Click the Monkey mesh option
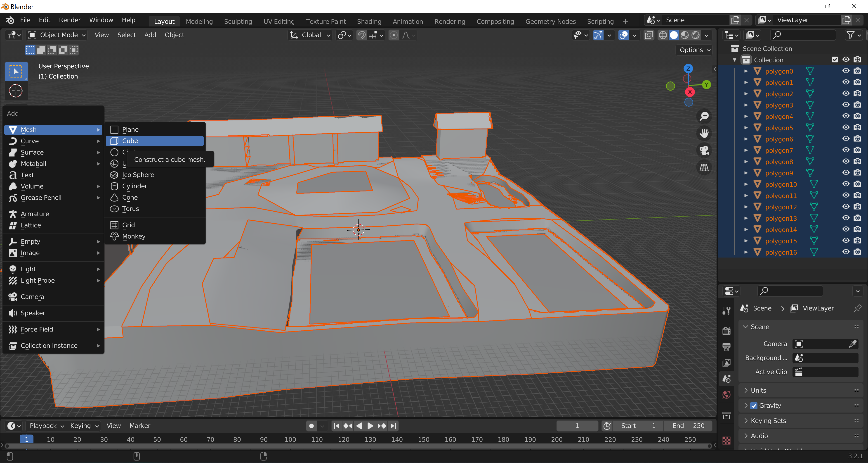The height and width of the screenshot is (463, 868). [x=133, y=236]
